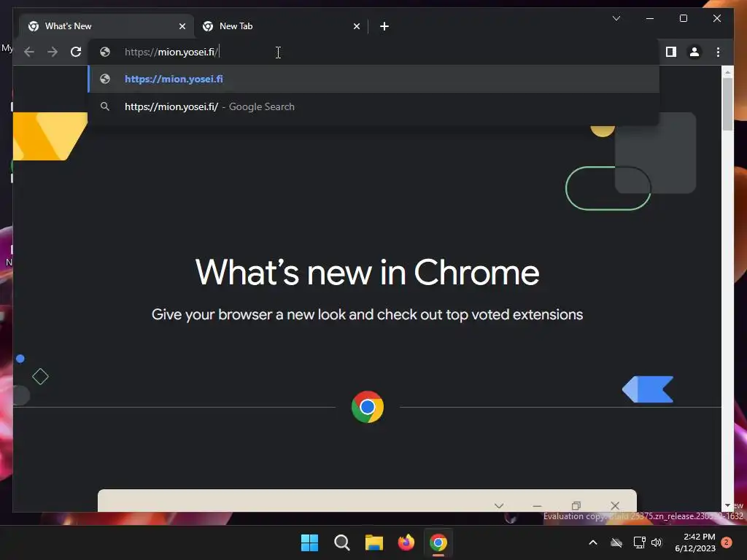Launch Firefox from the taskbar
Viewport: 747px width, 560px height.
[406, 542]
